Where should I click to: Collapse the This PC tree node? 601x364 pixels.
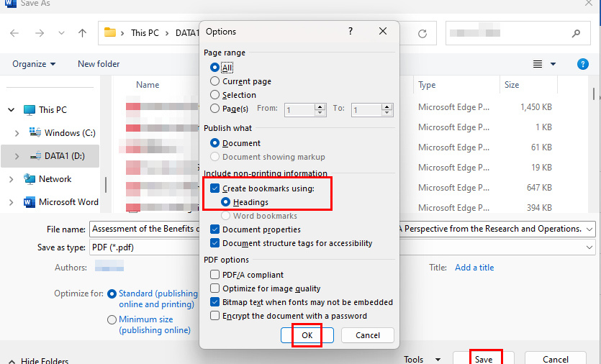[11, 110]
